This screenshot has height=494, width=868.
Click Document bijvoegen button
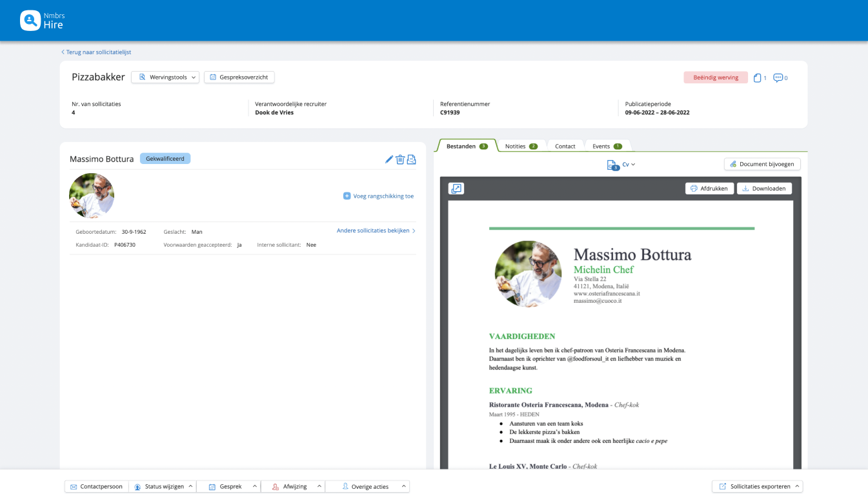[x=762, y=164]
